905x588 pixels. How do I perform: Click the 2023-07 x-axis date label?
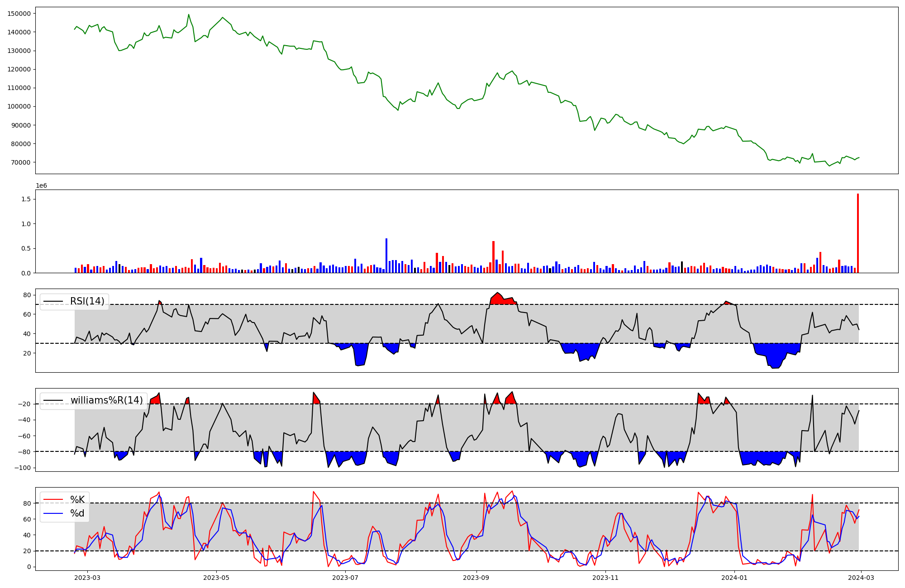(345, 578)
